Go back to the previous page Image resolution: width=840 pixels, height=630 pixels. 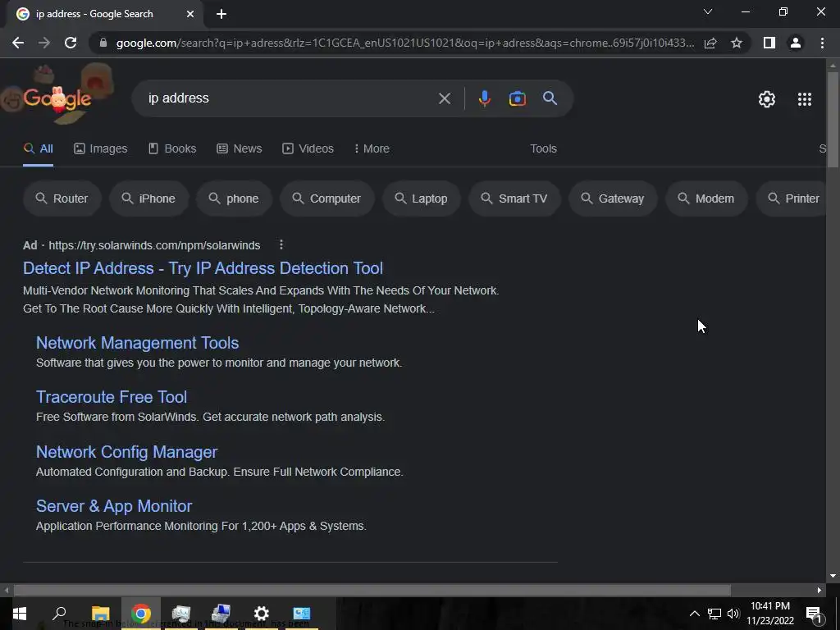coord(18,43)
